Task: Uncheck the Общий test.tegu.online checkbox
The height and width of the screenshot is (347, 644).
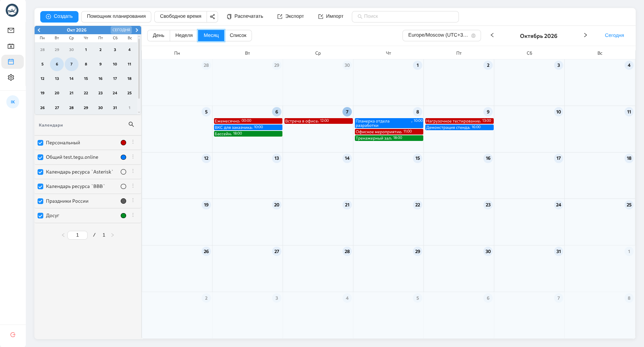Action: (41, 157)
